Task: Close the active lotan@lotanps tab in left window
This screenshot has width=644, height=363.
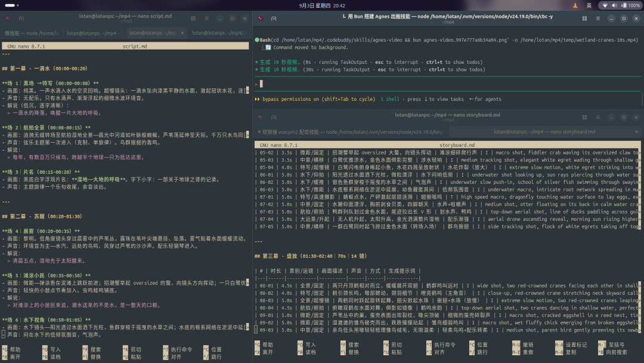Action: [x=182, y=33]
